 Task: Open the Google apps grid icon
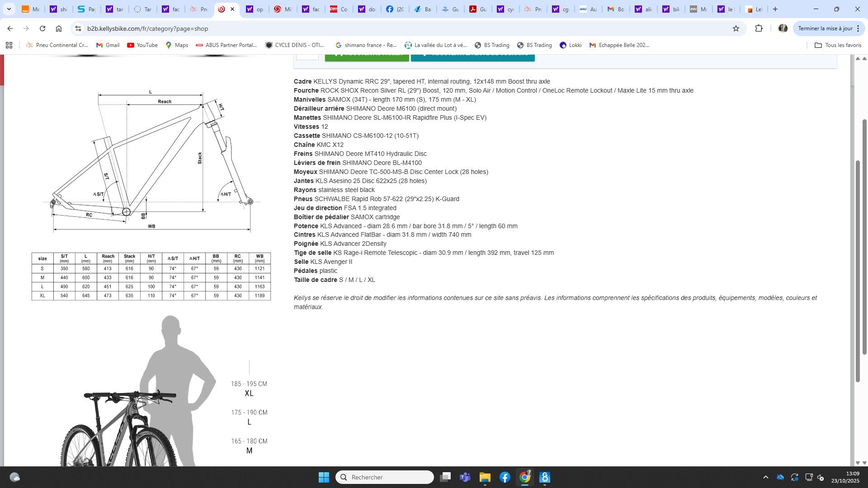(9, 45)
